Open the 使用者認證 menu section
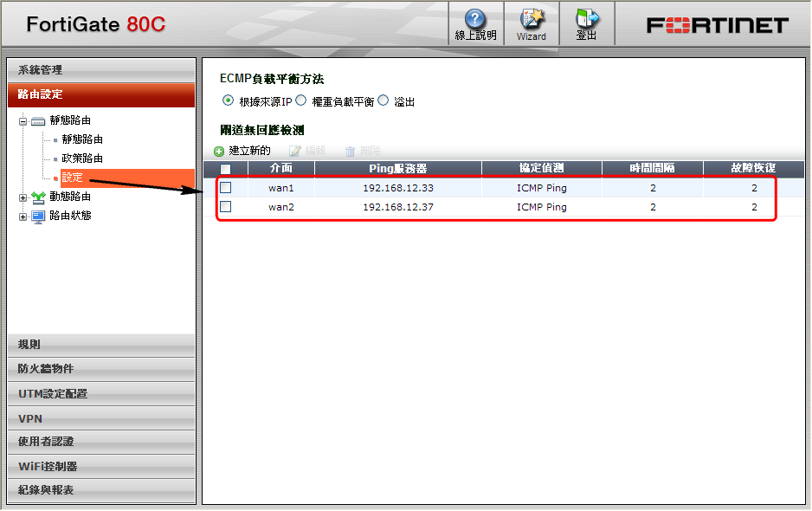This screenshot has height=511, width=812. (x=101, y=442)
